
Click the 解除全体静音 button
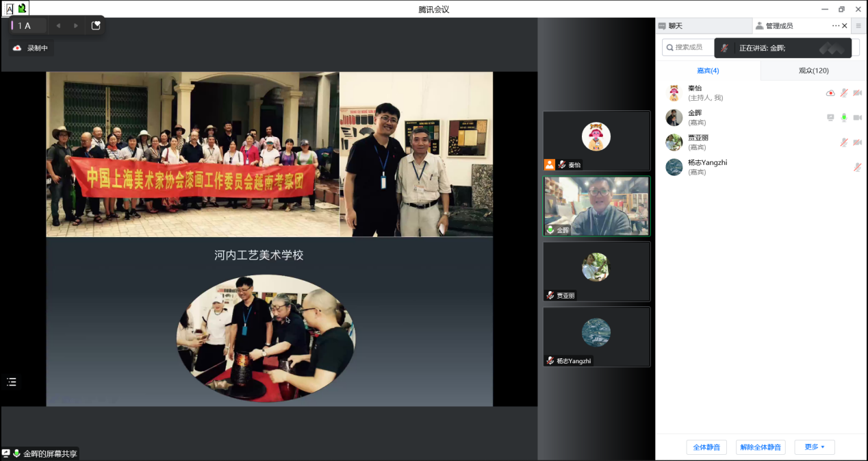coord(760,447)
